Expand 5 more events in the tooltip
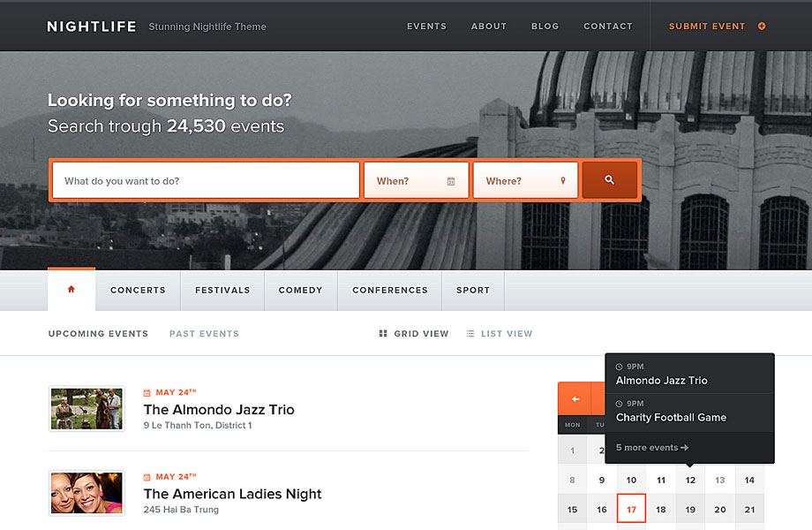Image resolution: width=812 pixels, height=530 pixels. click(x=651, y=448)
